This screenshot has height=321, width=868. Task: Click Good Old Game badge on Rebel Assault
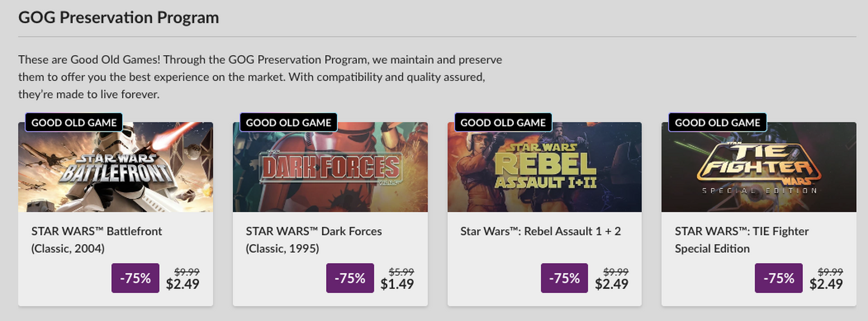[503, 123]
